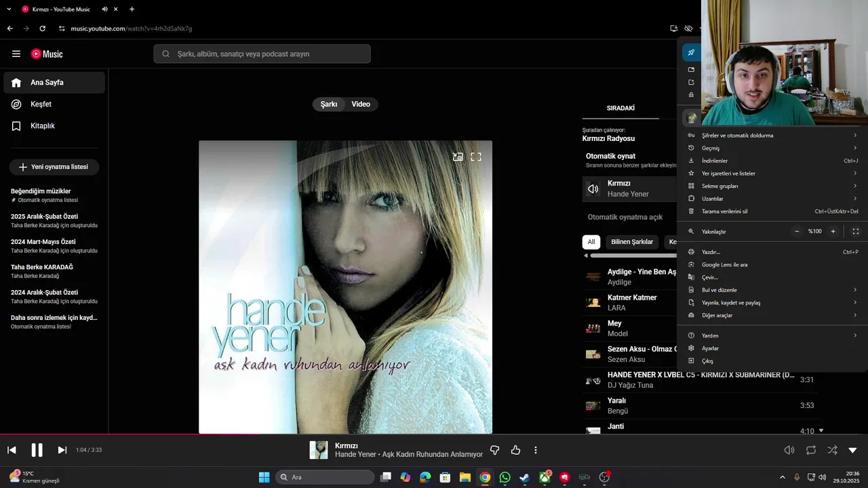Collapse the player page with down arrow

853,450
